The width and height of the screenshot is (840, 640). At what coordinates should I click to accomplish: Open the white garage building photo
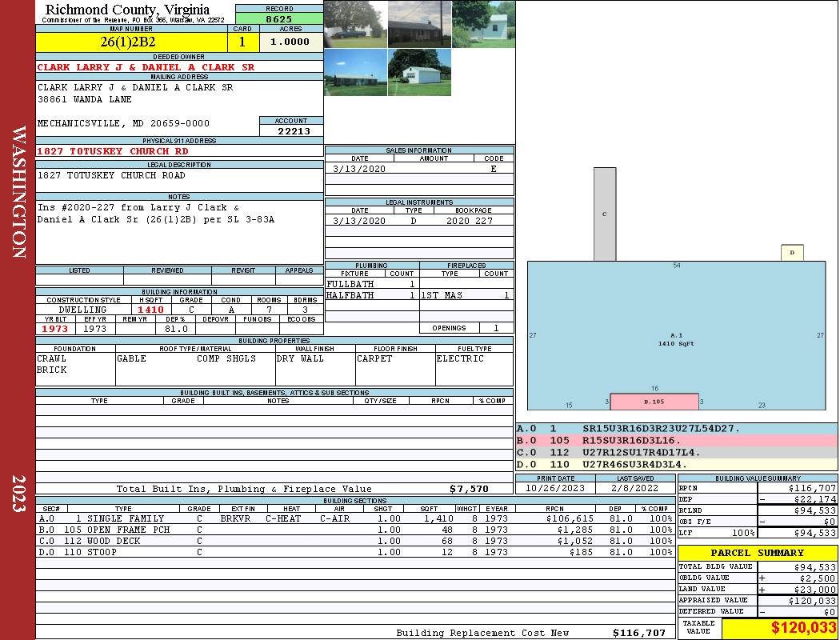[x=419, y=72]
